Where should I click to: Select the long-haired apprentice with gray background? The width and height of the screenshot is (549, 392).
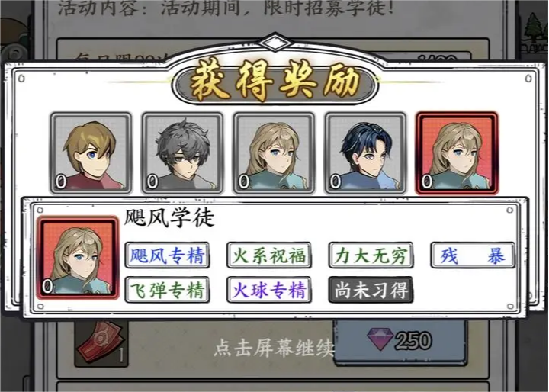coord(274,153)
